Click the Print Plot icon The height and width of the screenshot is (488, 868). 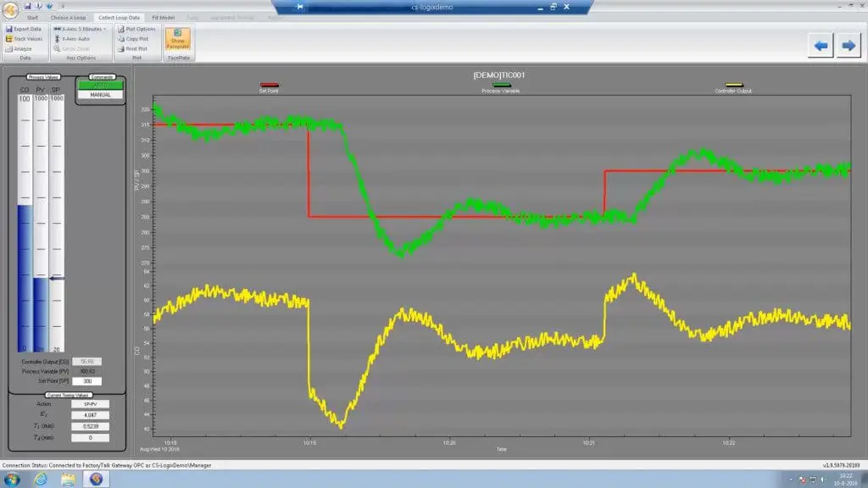pyautogui.click(x=121, y=49)
